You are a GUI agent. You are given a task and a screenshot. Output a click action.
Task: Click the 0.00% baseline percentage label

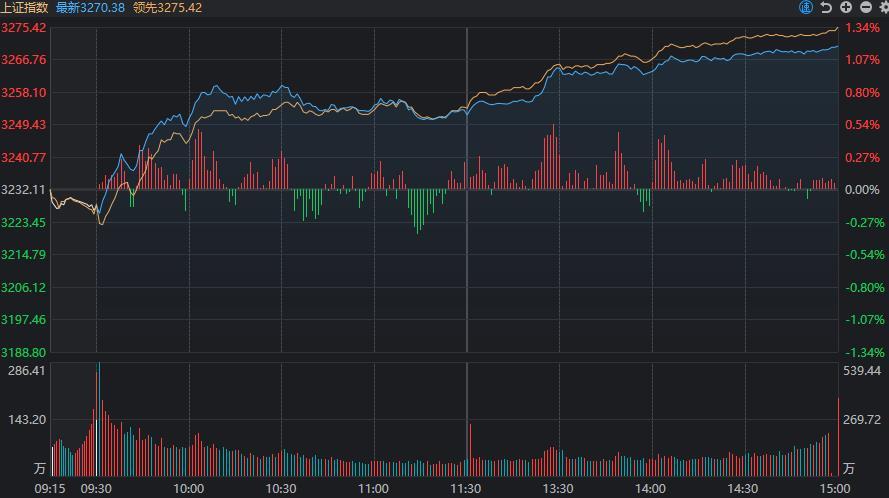coord(862,190)
